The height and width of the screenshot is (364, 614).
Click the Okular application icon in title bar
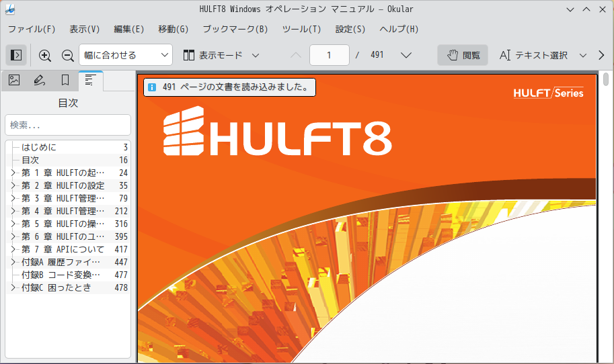pos(10,9)
